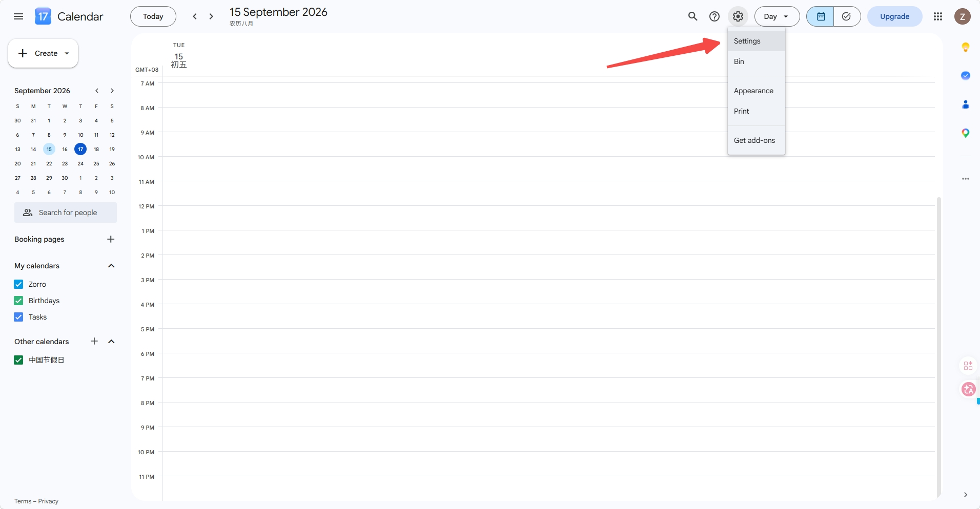Screen dimensions: 980x509
Task: Select 30 in the mini calendar last September row
Action: [65, 178]
